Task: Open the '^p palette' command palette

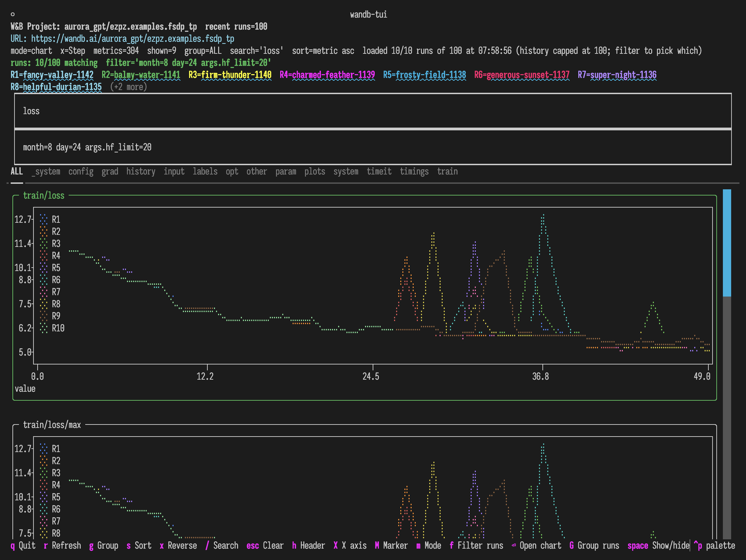Action: (714, 546)
